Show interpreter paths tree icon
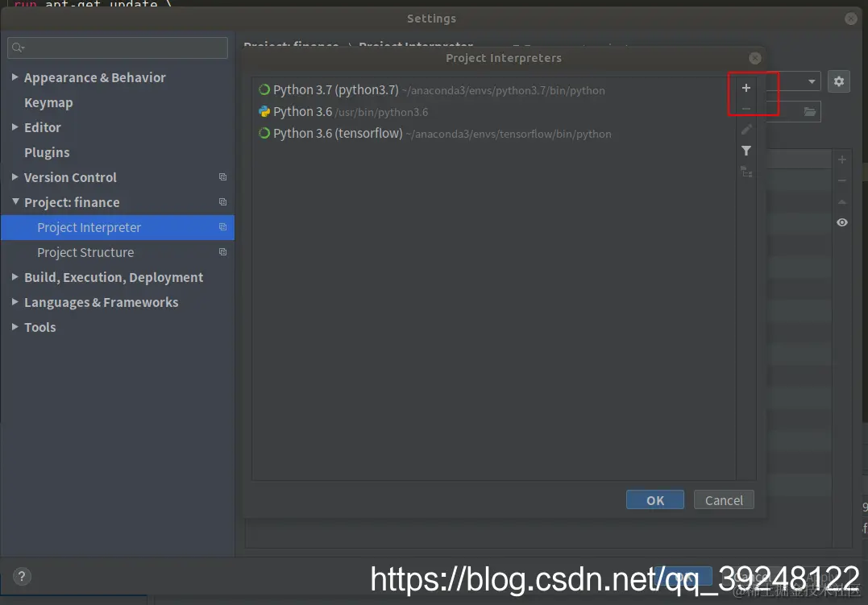 746,172
